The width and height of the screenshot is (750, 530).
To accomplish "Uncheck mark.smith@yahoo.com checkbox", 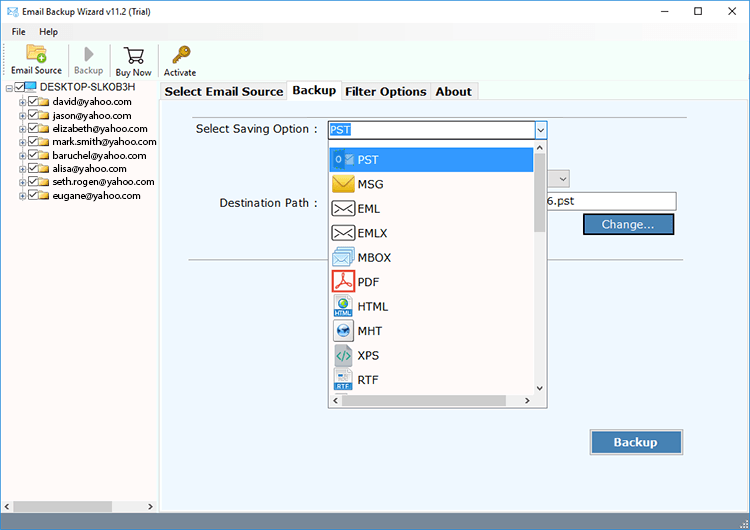I will point(33,142).
